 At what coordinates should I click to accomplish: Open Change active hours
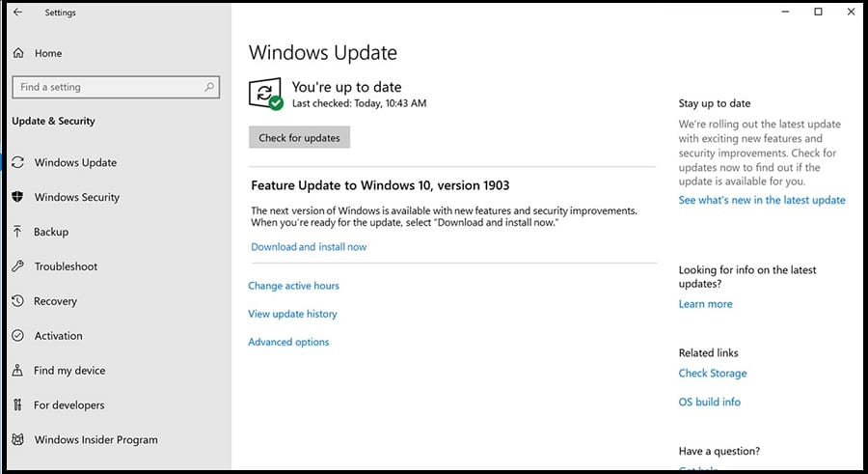[293, 286]
